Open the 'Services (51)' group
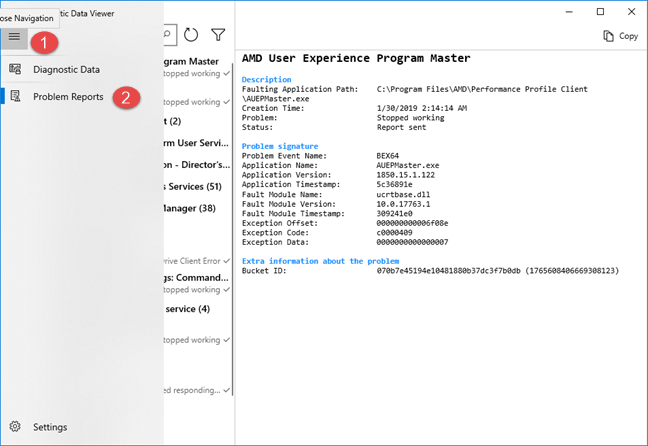This screenshot has width=648, height=446. point(193,186)
